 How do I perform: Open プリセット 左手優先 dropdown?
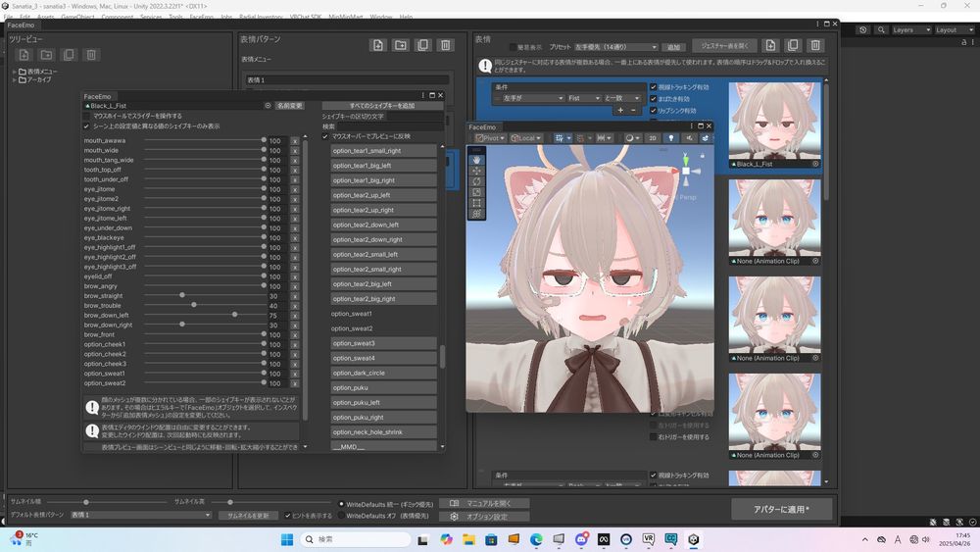[x=615, y=47]
